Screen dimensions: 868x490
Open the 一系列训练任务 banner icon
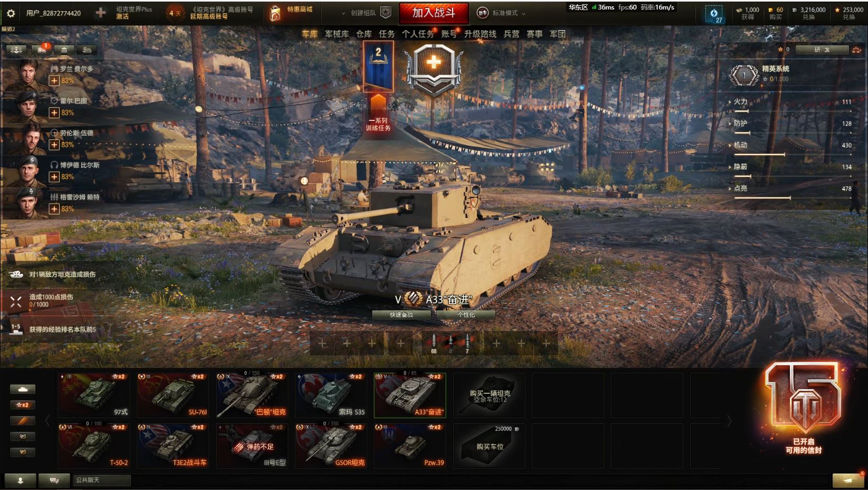coord(378,87)
